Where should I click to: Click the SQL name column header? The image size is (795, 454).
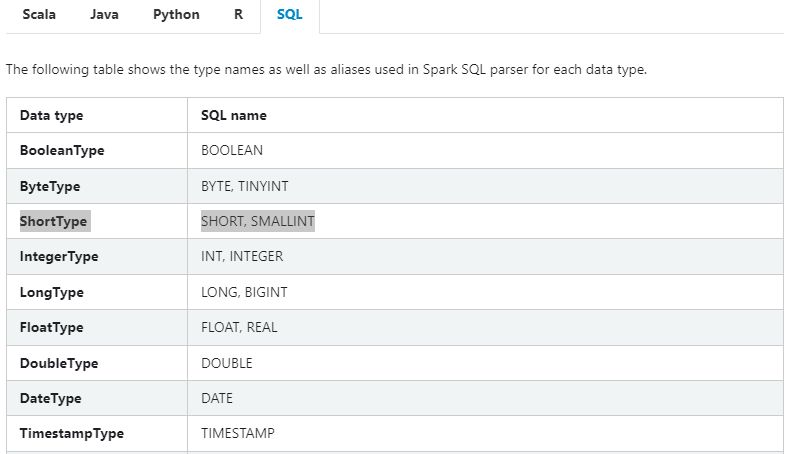click(x=233, y=115)
